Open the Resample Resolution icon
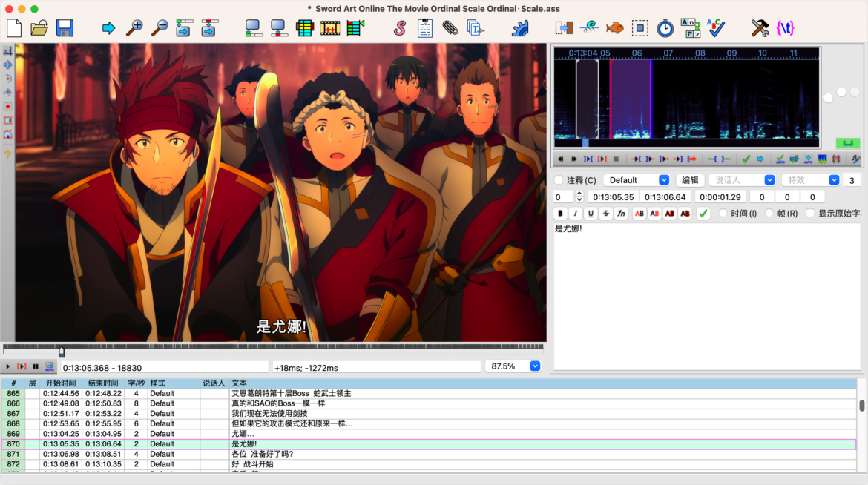 coord(640,27)
